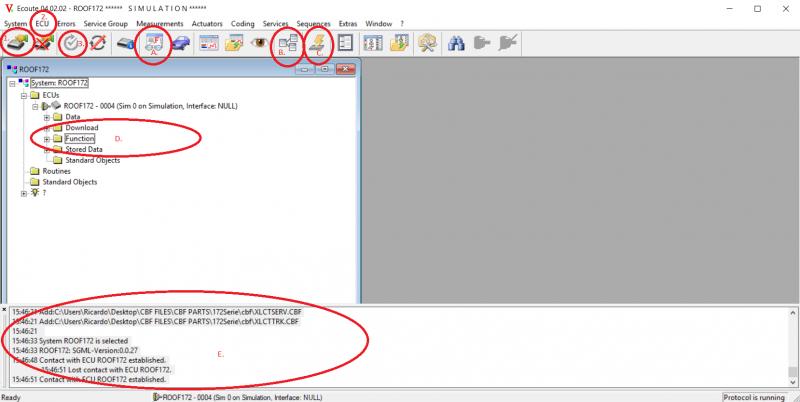Expand the Data folder
800x402 pixels.
pyautogui.click(x=46, y=117)
